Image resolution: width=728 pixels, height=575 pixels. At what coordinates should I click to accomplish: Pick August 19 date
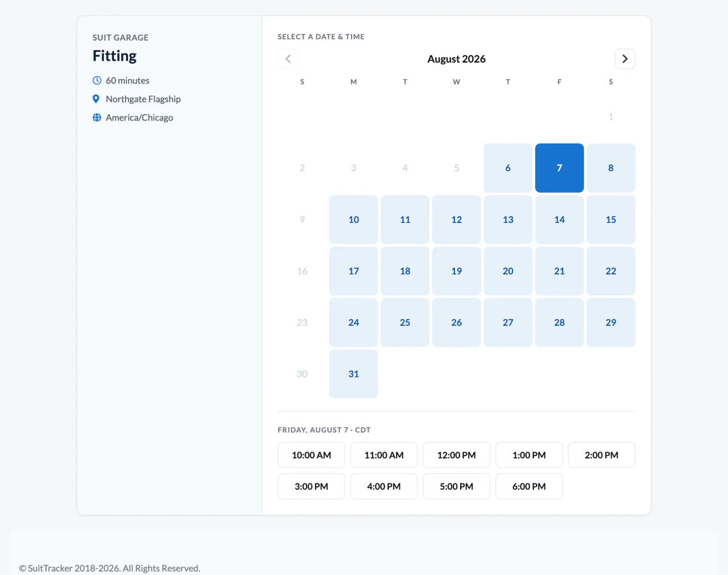coord(457,271)
